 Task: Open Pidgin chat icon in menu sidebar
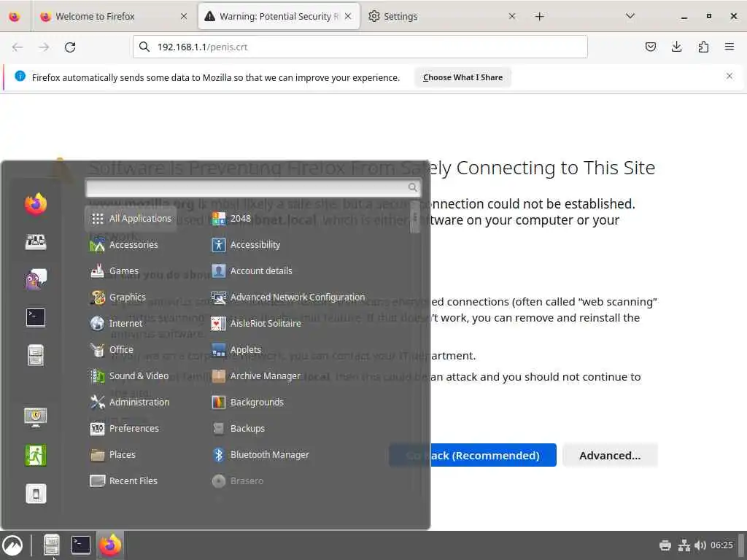tap(36, 279)
